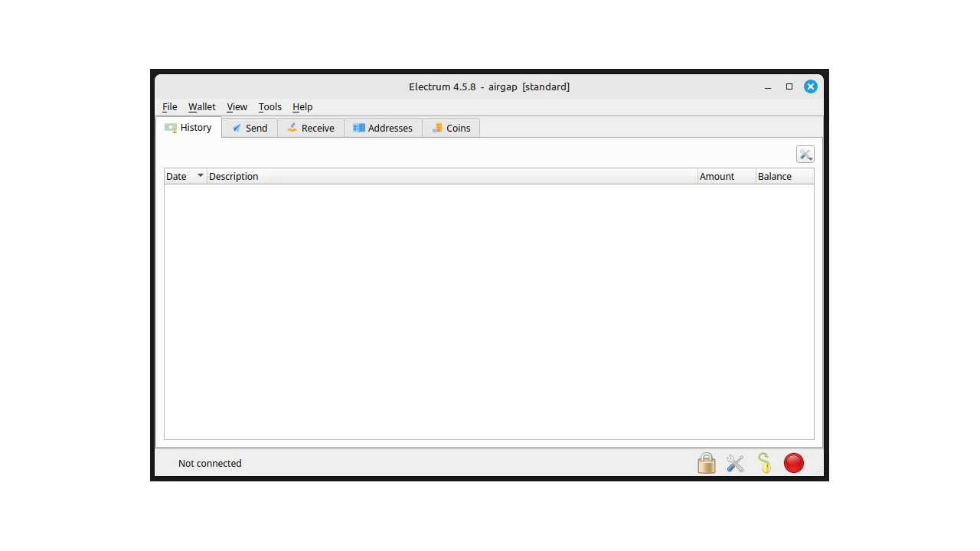The image size is (980, 551).
Task: Click the password lock icon in status bar
Action: pos(706,463)
